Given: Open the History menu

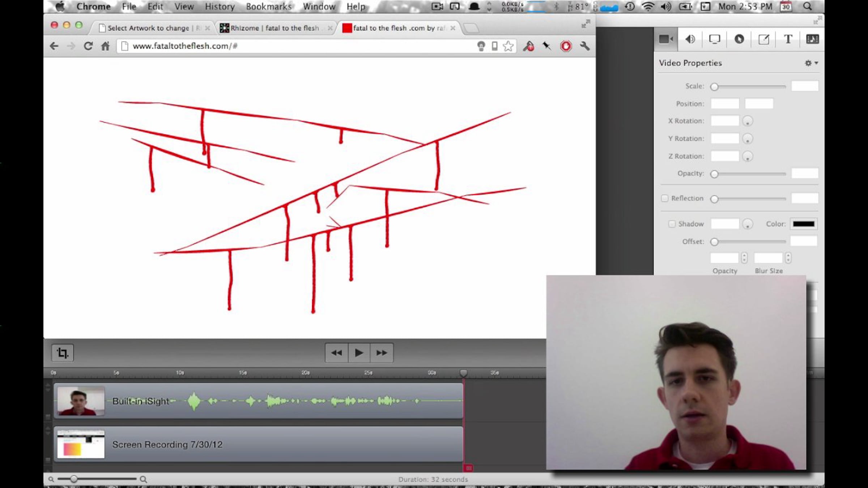Looking at the screenshot, I should [x=220, y=7].
